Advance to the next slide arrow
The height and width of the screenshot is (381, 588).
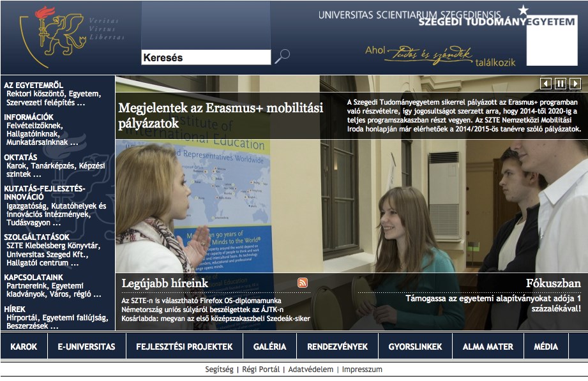pos(575,83)
